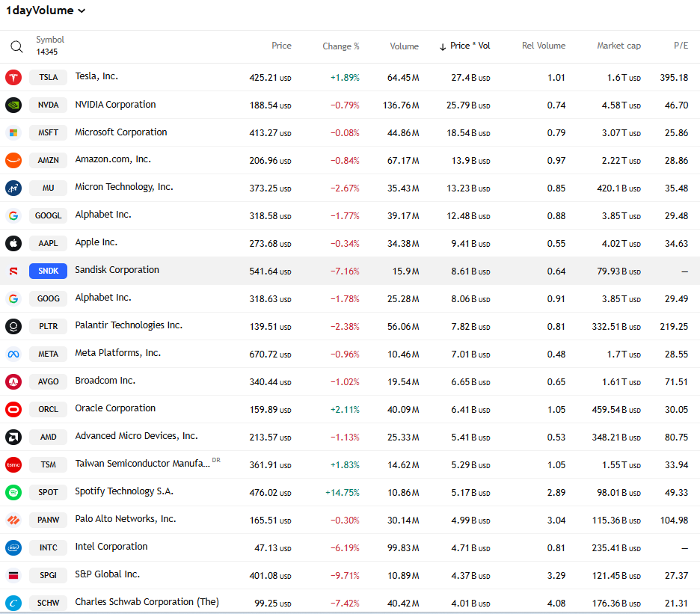Click the Tesla logo icon
Image resolution: width=700 pixels, height=614 pixels.
tap(13, 77)
